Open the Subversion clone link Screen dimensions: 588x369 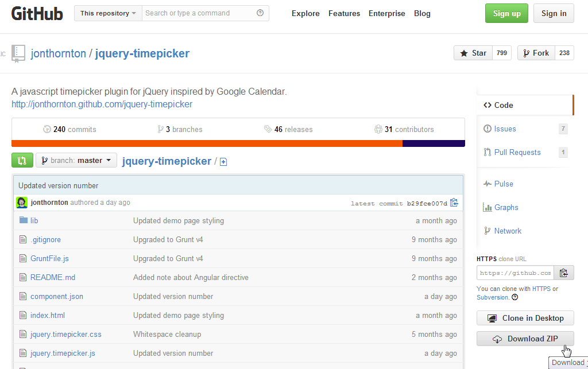(x=493, y=297)
